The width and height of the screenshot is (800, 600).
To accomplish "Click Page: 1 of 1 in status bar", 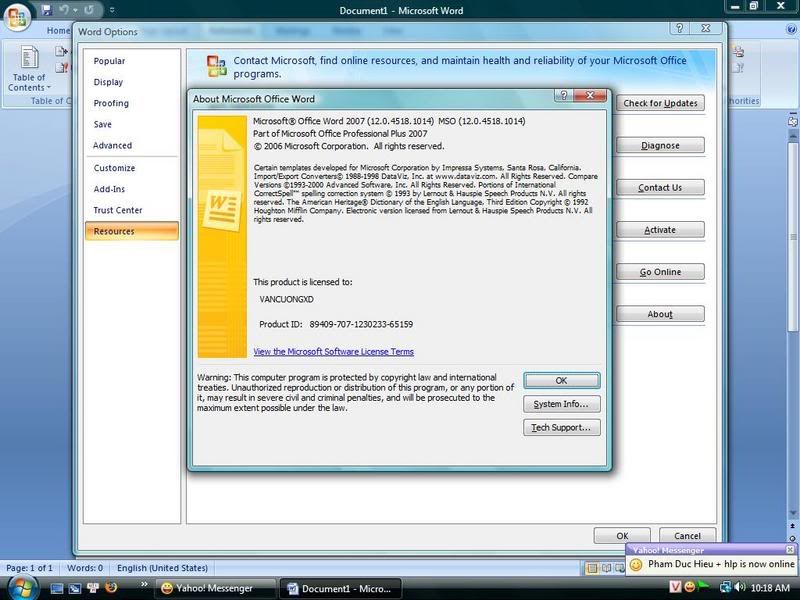I will point(29,568).
